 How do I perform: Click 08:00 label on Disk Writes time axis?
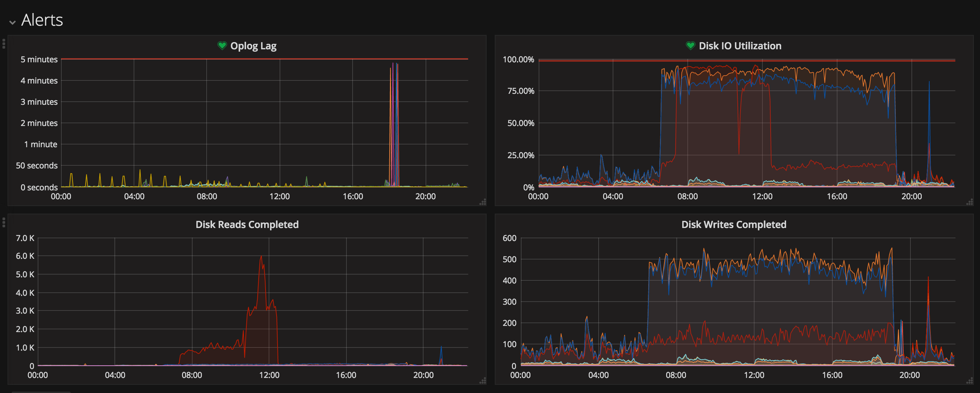(676, 375)
